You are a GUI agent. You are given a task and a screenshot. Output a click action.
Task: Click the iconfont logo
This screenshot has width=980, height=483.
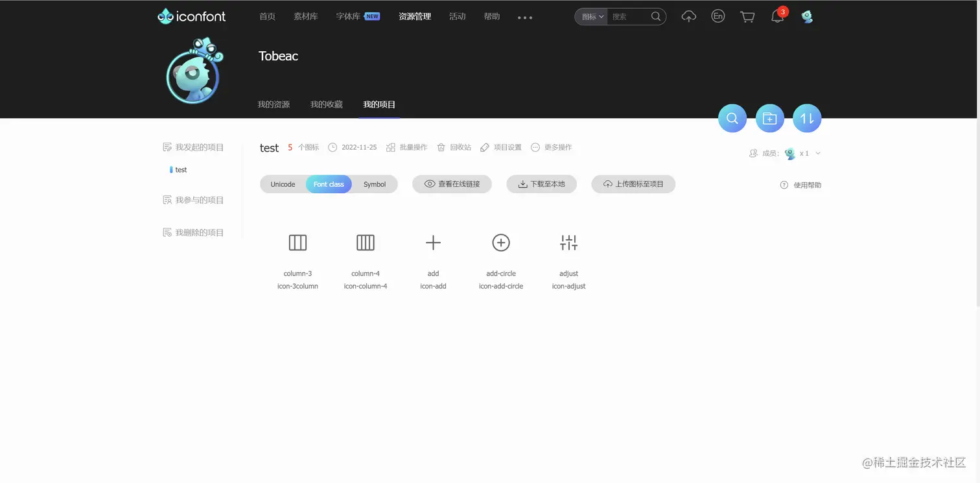[192, 16]
